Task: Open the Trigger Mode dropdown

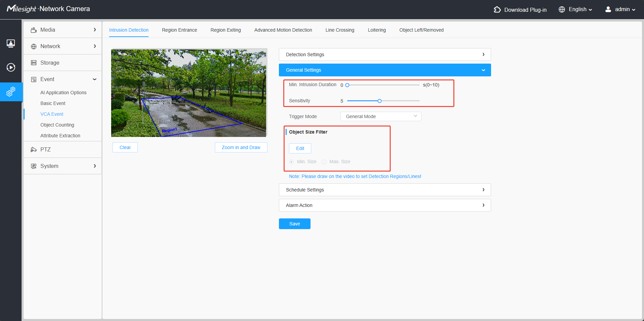Action: pyautogui.click(x=381, y=116)
